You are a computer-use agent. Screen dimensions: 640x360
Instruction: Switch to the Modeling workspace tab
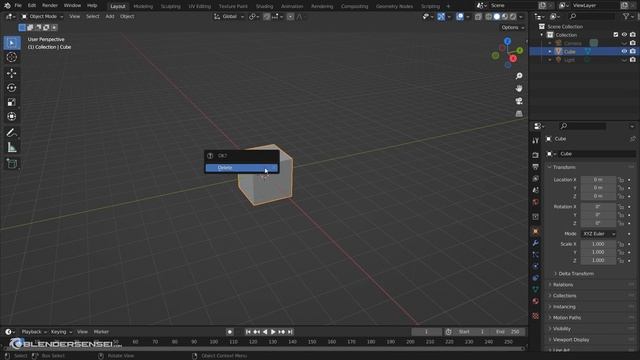pyautogui.click(x=143, y=6)
